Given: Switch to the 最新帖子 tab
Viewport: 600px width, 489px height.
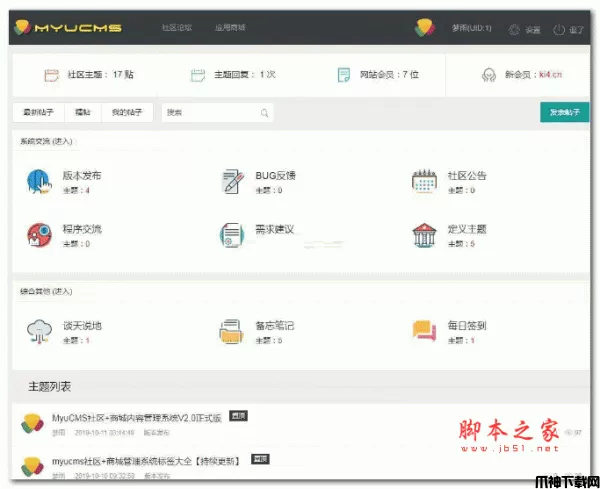Looking at the screenshot, I should pos(38,112).
